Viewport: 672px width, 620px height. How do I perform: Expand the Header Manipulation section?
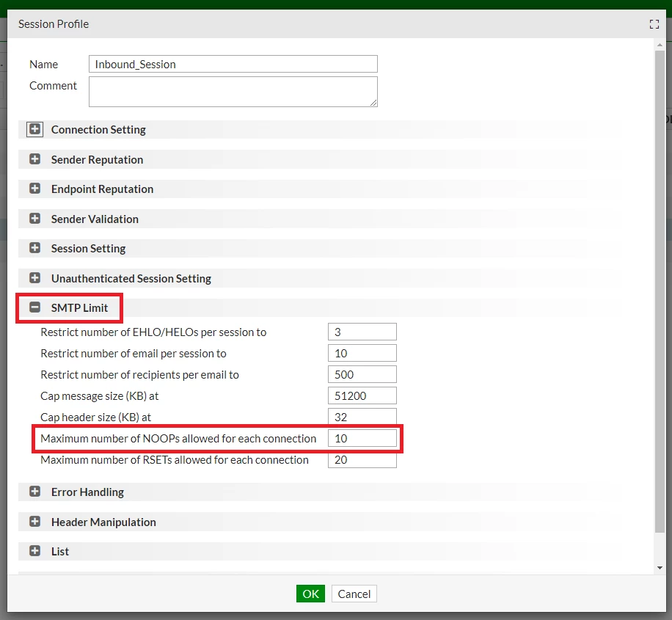click(x=34, y=522)
